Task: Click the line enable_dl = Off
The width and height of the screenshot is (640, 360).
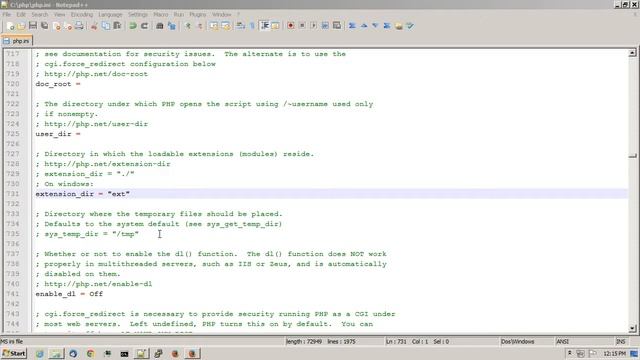Action: coord(69,294)
